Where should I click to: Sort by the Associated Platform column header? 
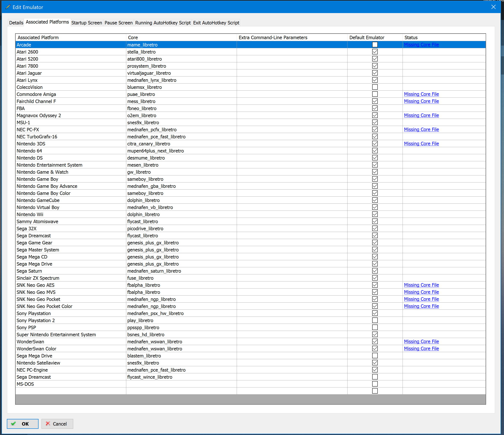pos(71,37)
